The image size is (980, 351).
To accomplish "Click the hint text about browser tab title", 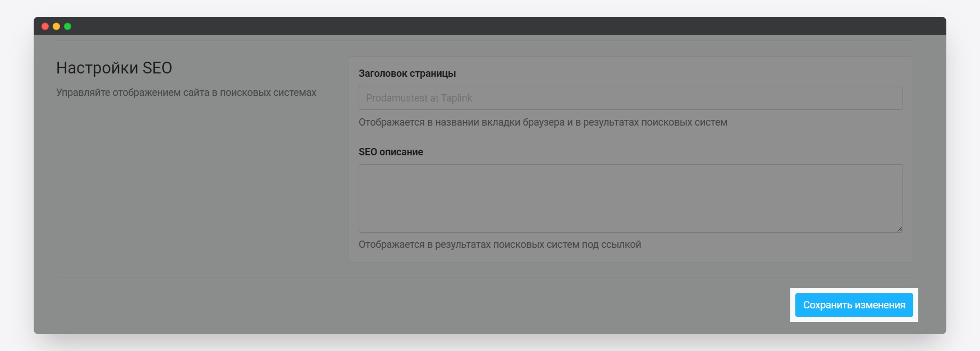I will [543, 122].
